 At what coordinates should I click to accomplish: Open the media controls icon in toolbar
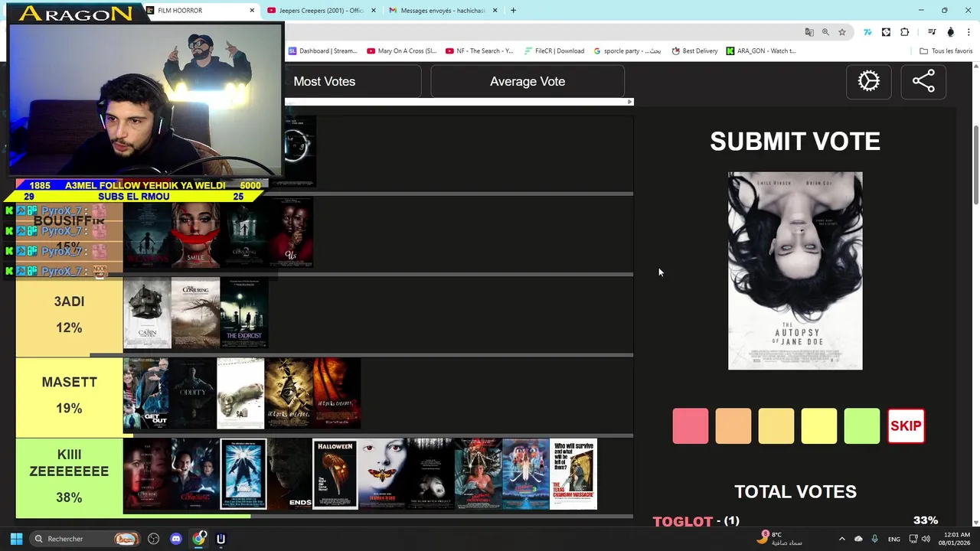[932, 32]
